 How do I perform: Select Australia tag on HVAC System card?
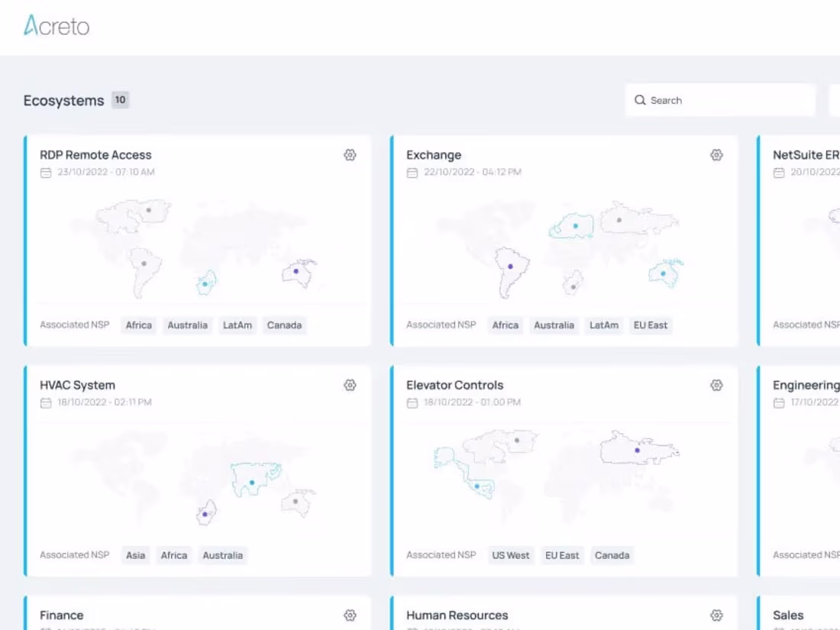point(222,555)
